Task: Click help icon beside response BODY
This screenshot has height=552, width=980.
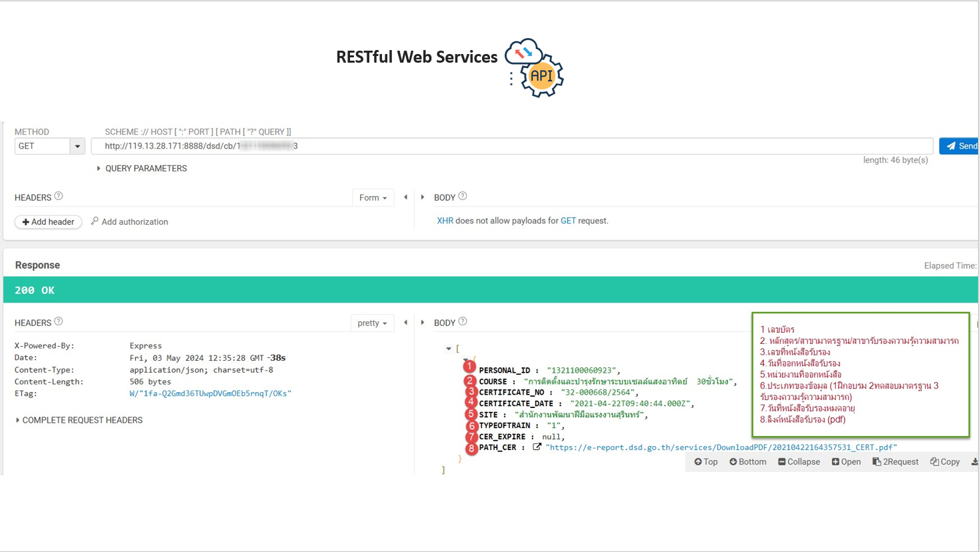Action: point(463,322)
